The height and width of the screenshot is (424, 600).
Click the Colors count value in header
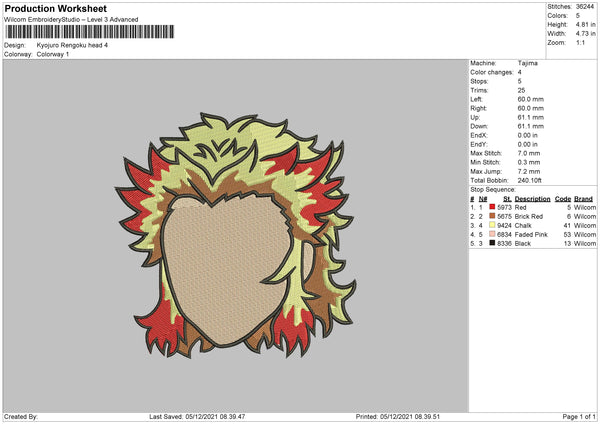click(578, 16)
